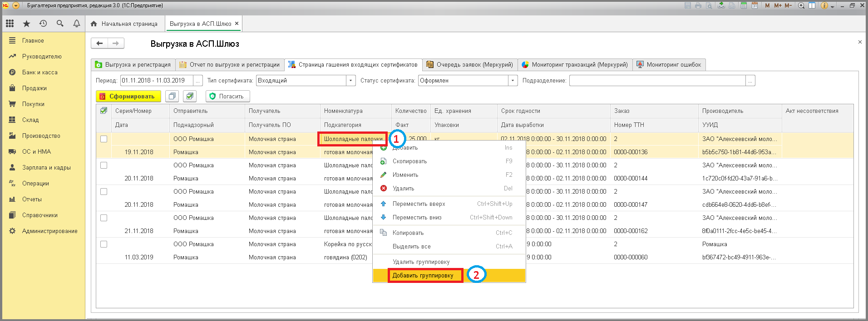Screen dimensions: 868x321
Task: Click the Погасить button
Action: 228,96
